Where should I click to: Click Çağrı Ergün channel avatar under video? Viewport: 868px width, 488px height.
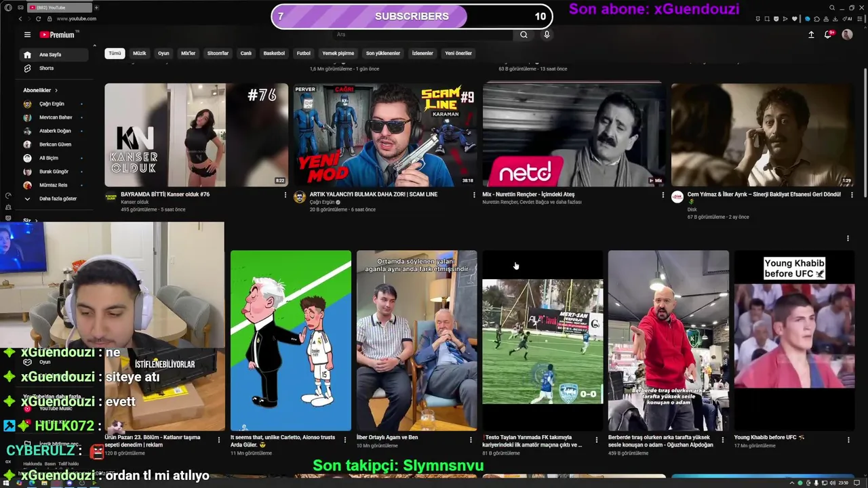pos(300,197)
